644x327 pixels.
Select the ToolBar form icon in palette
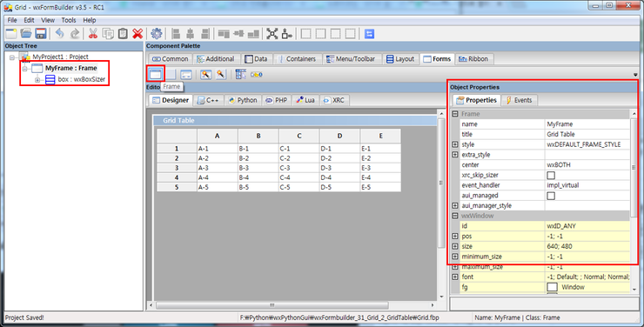(256, 74)
